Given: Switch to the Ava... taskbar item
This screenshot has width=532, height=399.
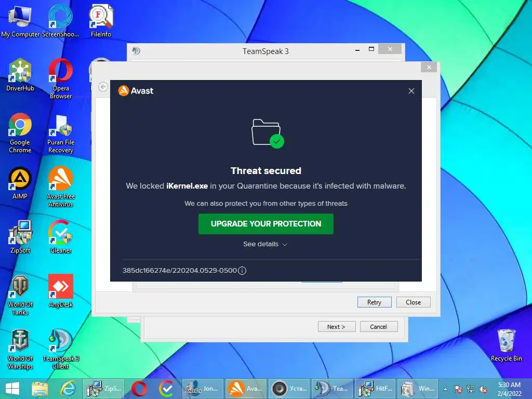Looking at the screenshot, I should click(246, 389).
